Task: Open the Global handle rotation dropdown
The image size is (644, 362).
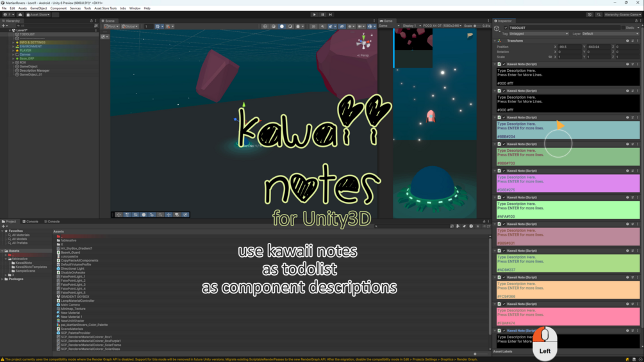Action: [x=130, y=26]
